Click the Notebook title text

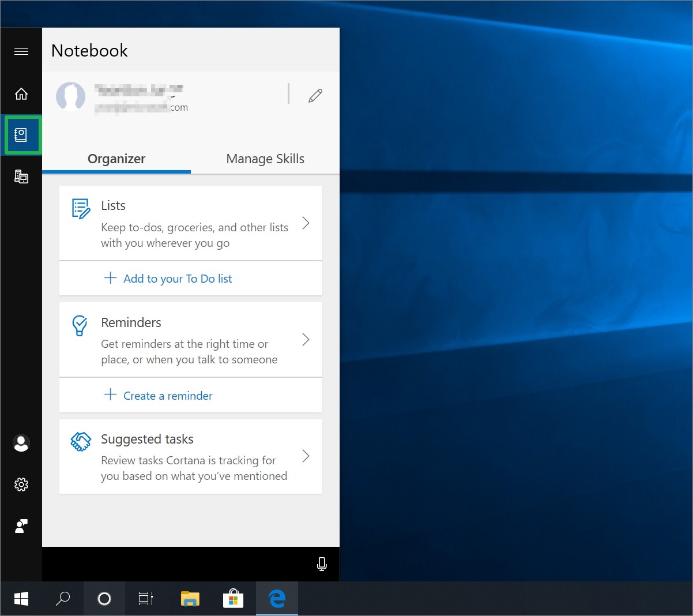89,51
